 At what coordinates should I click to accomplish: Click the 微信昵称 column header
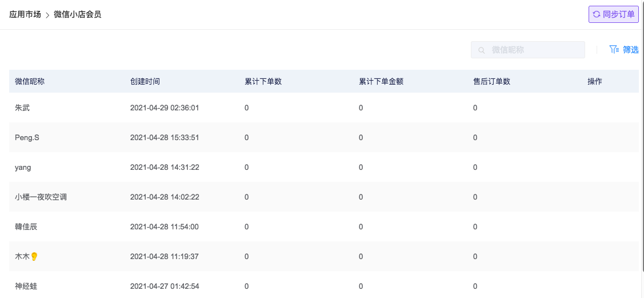30,81
